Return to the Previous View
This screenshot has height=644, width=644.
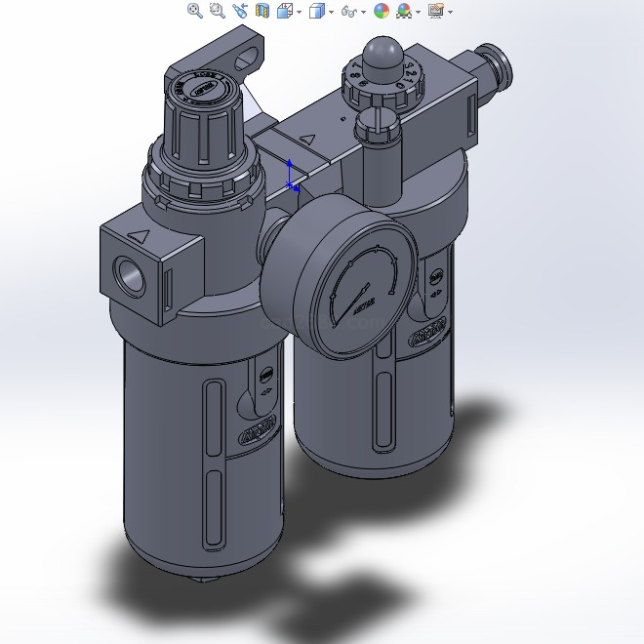point(239,11)
